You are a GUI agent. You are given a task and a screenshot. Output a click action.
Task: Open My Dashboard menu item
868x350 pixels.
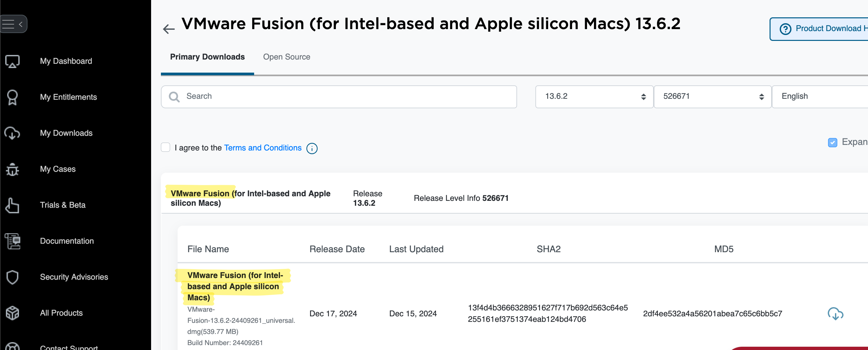tap(66, 61)
